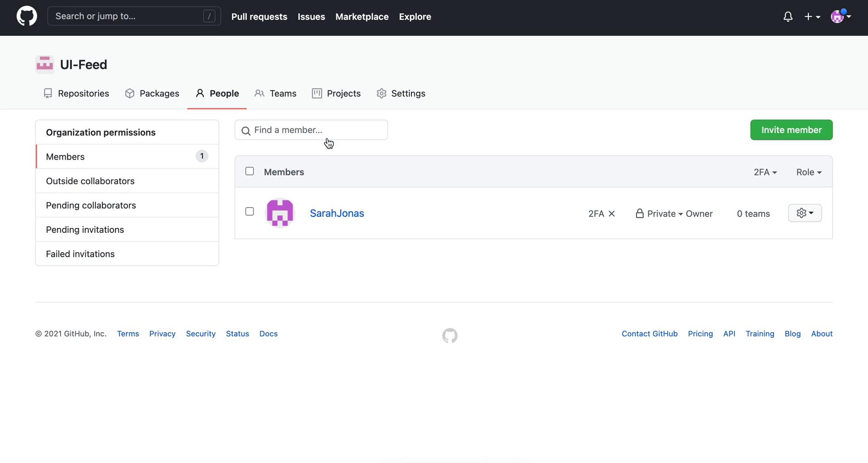Click SarahJonas's pink profile avatar
Screen dimensions: 868x463
click(x=280, y=213)
